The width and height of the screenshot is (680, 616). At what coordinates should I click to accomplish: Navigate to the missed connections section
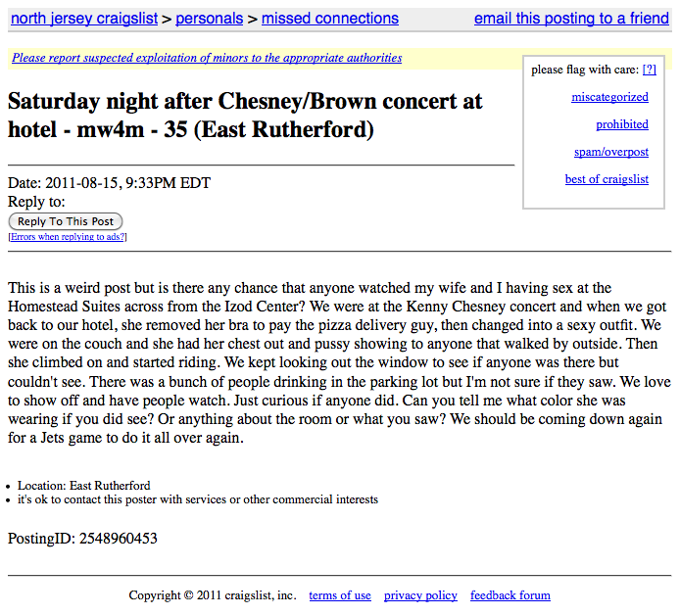click(330, 19)
